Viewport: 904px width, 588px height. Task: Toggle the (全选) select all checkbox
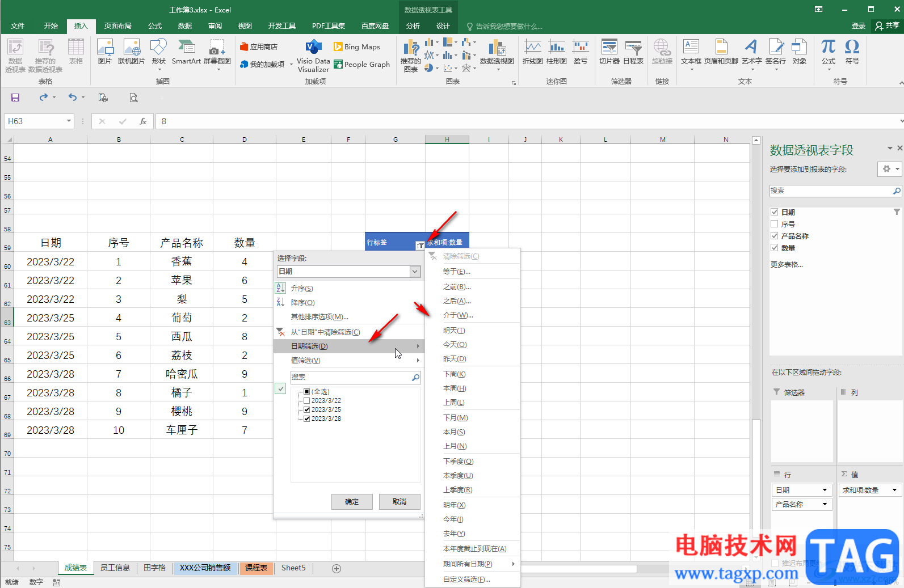click(x=307, y=391)
